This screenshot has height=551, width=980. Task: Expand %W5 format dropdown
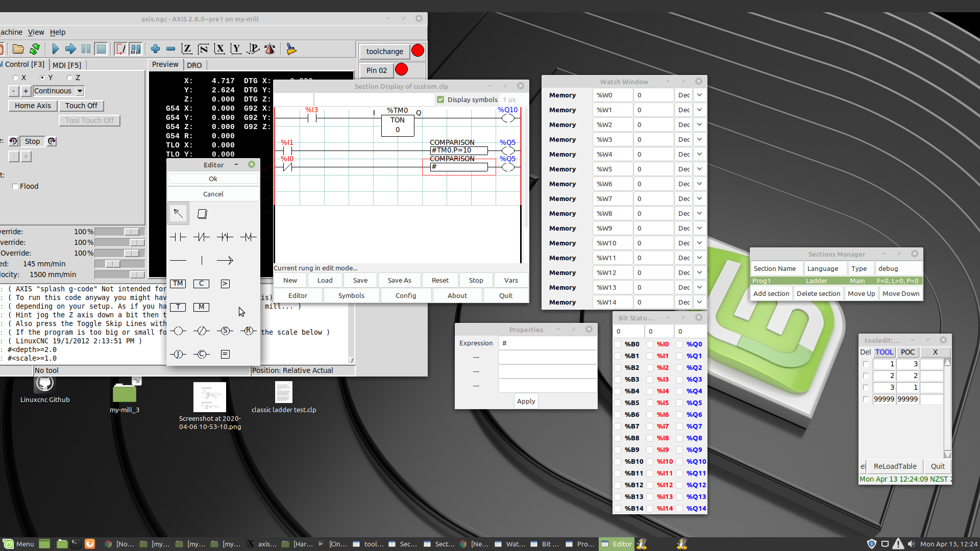pyautogui.click(x=699, y=169)
